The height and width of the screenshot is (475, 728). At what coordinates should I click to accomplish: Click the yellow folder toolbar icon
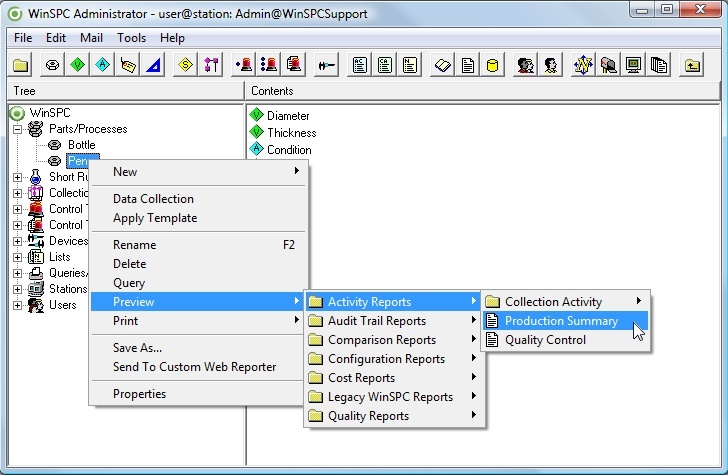click(x=20, y=65)
